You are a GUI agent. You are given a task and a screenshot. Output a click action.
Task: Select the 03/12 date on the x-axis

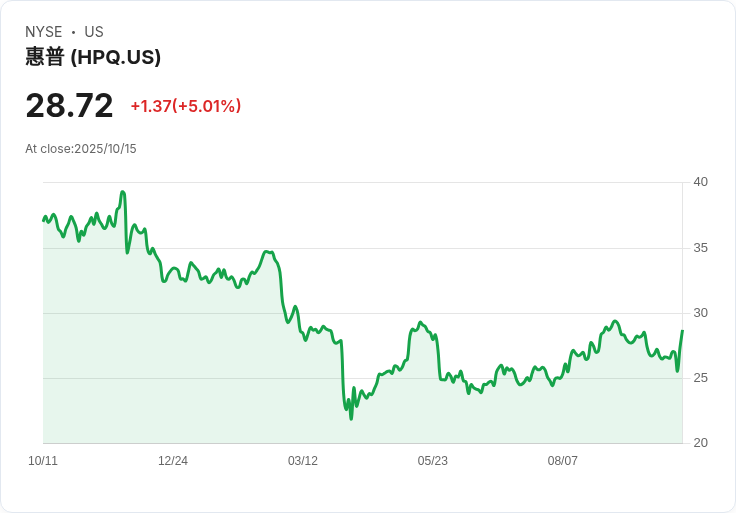coord(303,461)
